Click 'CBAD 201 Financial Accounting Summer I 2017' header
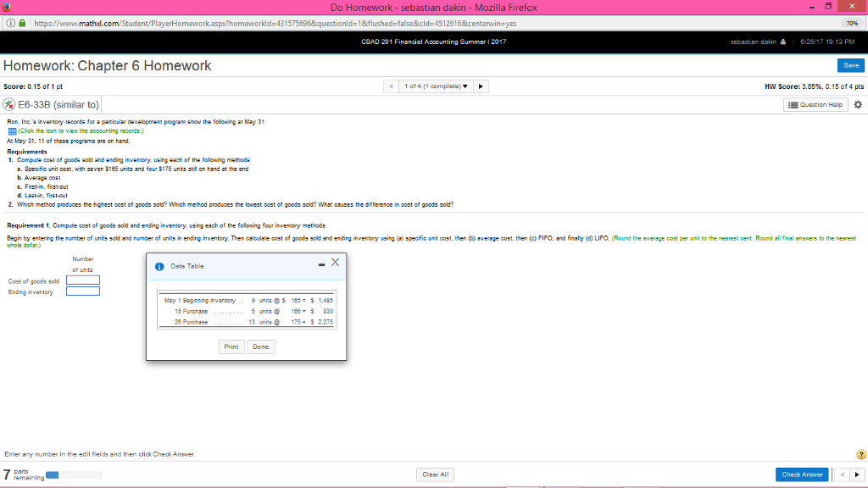Viewport: 868px width, 488px height. click(433, 42)
